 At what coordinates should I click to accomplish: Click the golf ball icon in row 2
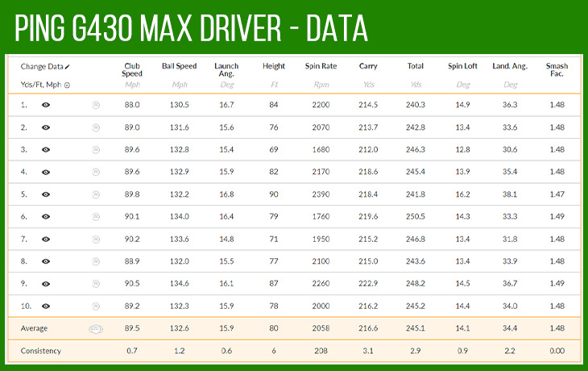[x=96, y=127]
